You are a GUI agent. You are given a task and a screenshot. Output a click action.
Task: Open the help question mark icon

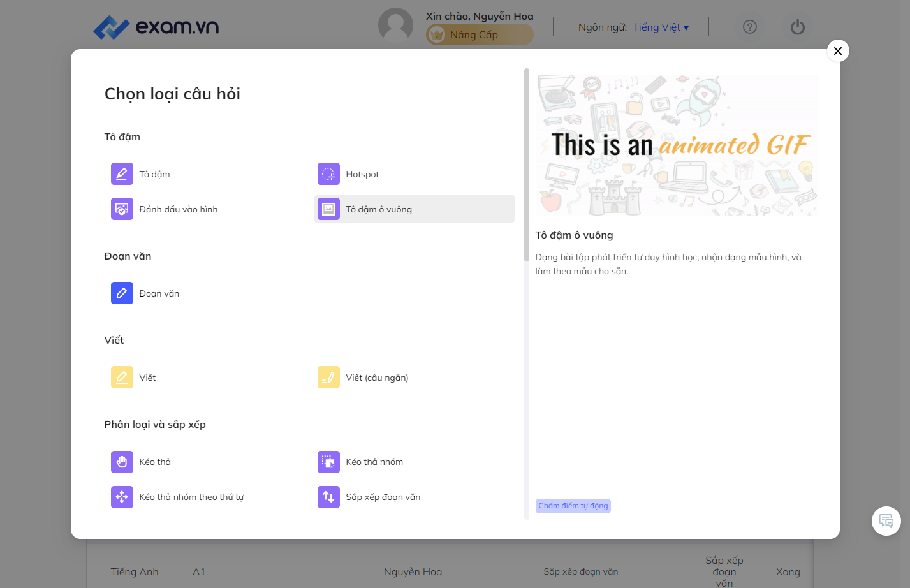pos(750,27)
